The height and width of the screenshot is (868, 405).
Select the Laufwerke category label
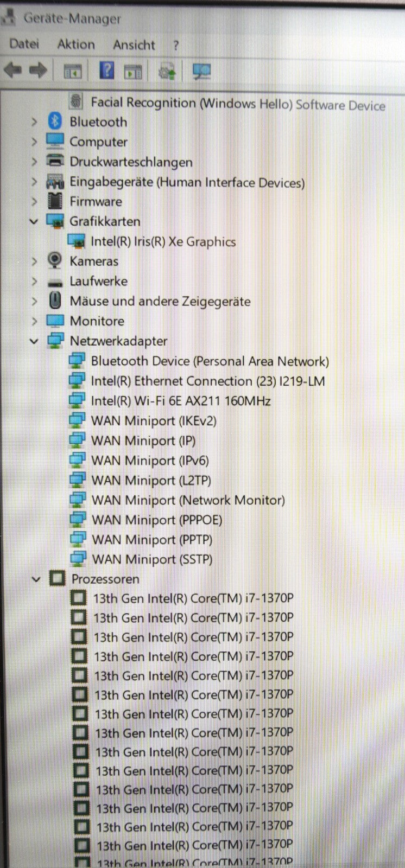tap(99, 281)
